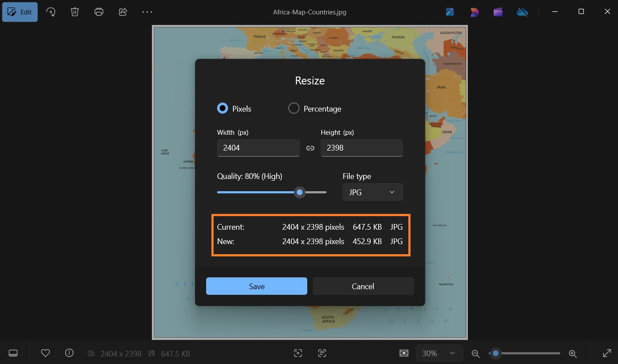
Task: Switch resizing to Percentage mode
Action: [294, 108]
